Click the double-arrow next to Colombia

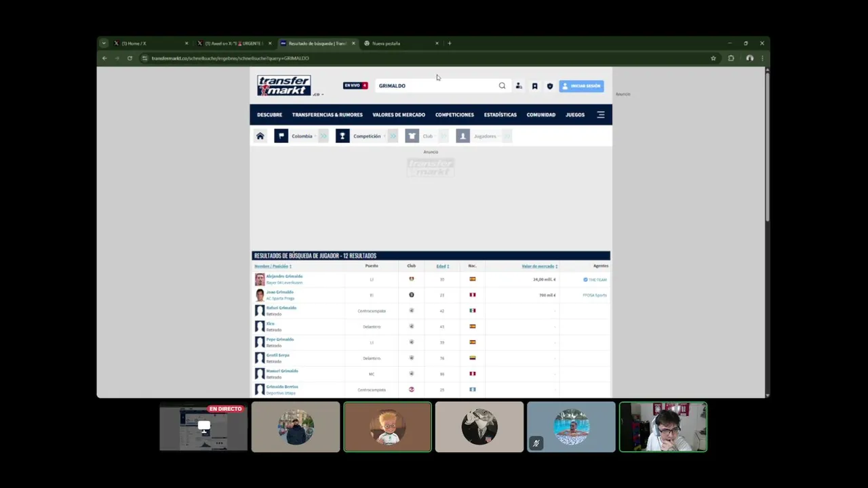(323, 136)
